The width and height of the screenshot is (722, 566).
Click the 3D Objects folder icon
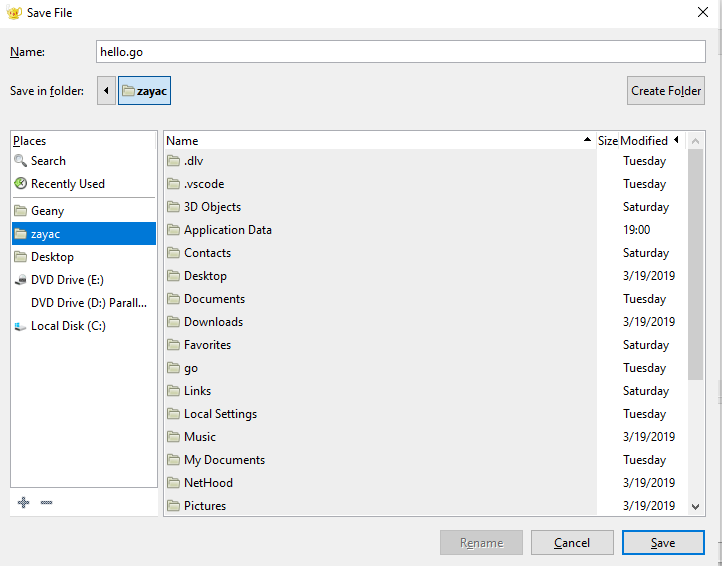[174, 207]
